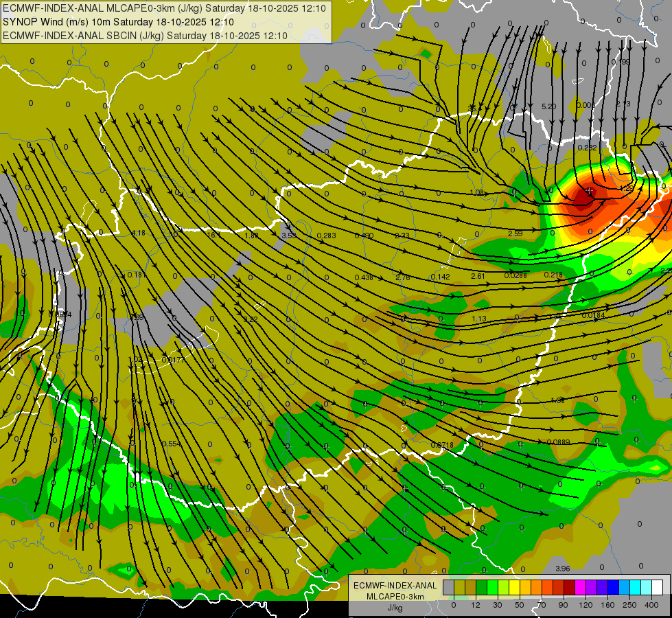Click the 0.0177 map value
The image size is (672, 618).
click(173, 359)
